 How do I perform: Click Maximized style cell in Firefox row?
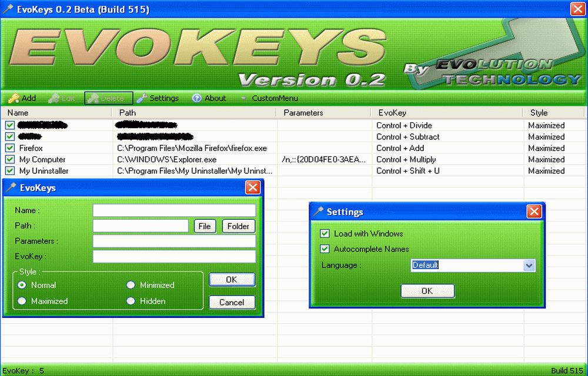point(546,148)
